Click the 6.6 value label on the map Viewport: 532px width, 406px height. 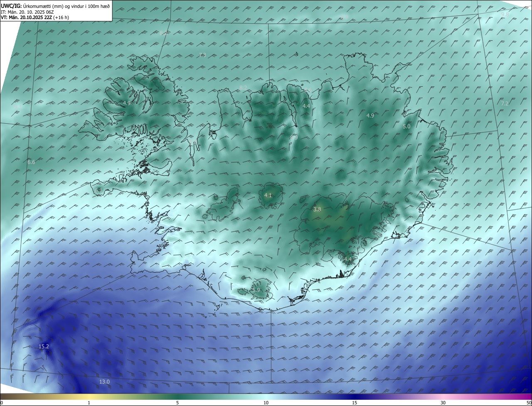click(31, 162)
